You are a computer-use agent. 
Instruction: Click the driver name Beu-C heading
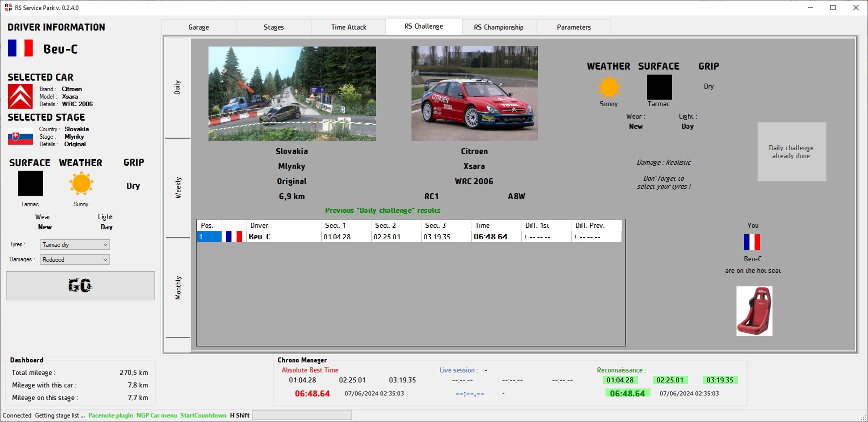click(60, 49)
